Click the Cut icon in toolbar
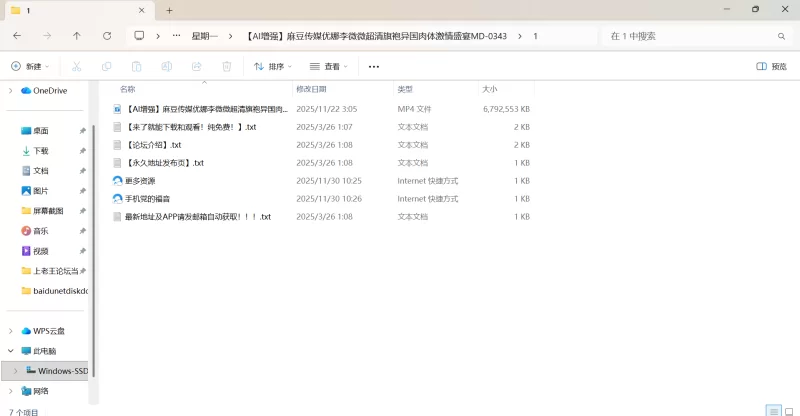This screenshot has height=416, width=800. point(76,67)
